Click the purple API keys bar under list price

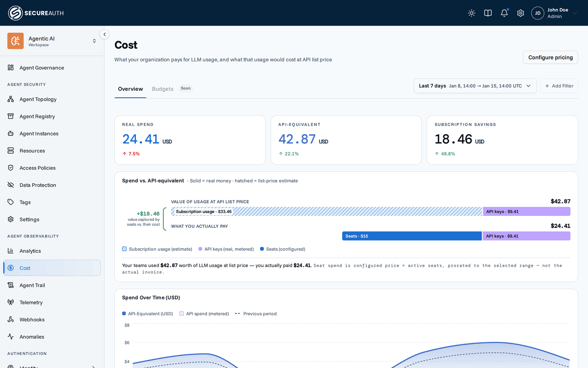[x=527, y=211]
